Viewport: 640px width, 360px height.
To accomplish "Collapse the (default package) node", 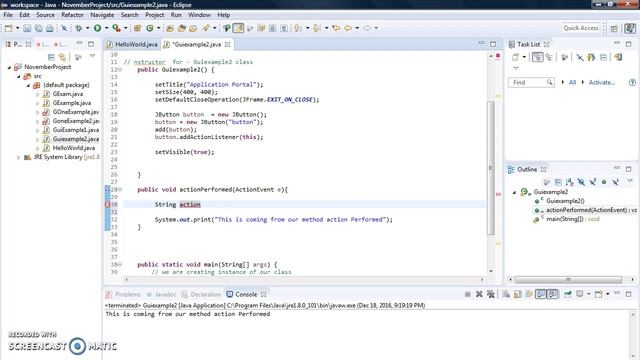I will 28,85.
